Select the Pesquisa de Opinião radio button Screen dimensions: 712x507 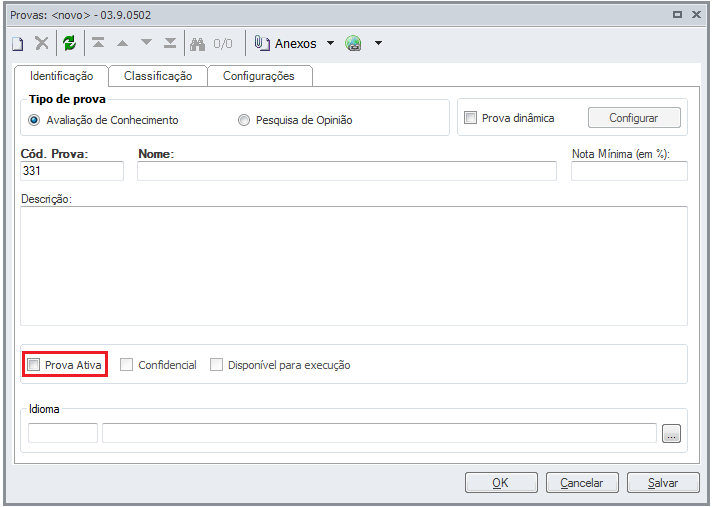coord(244,120)
